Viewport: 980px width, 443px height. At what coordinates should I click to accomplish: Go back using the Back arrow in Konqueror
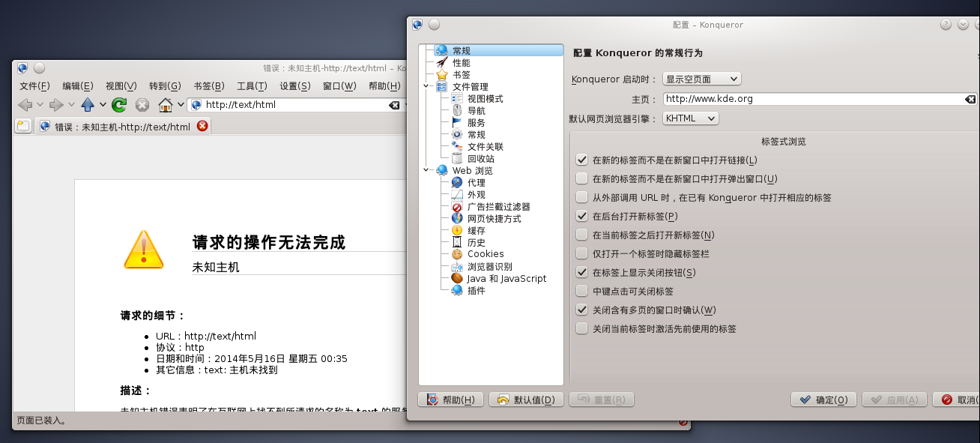25,105
